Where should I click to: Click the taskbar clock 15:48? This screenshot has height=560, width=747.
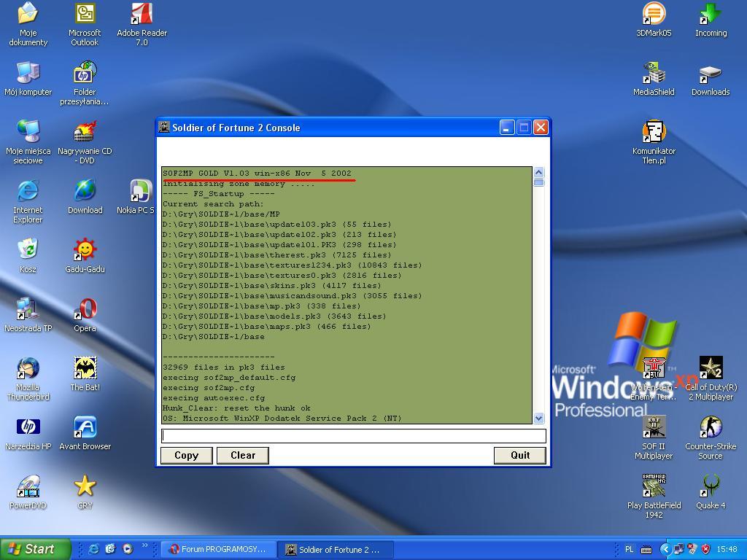point(727,549)
